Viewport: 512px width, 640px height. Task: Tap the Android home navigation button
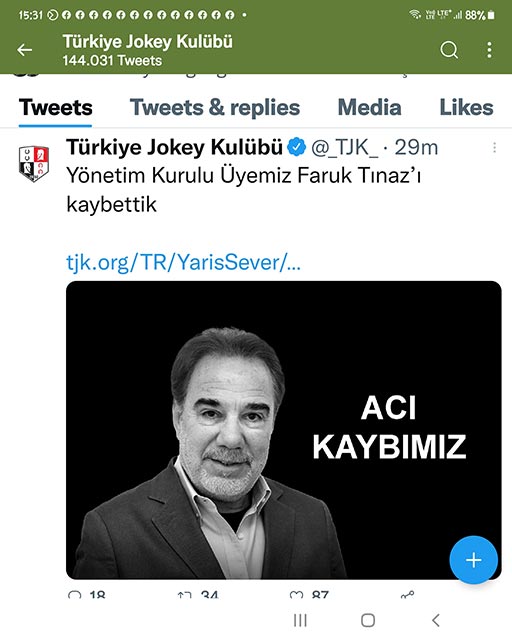click(x=368, y=620)
